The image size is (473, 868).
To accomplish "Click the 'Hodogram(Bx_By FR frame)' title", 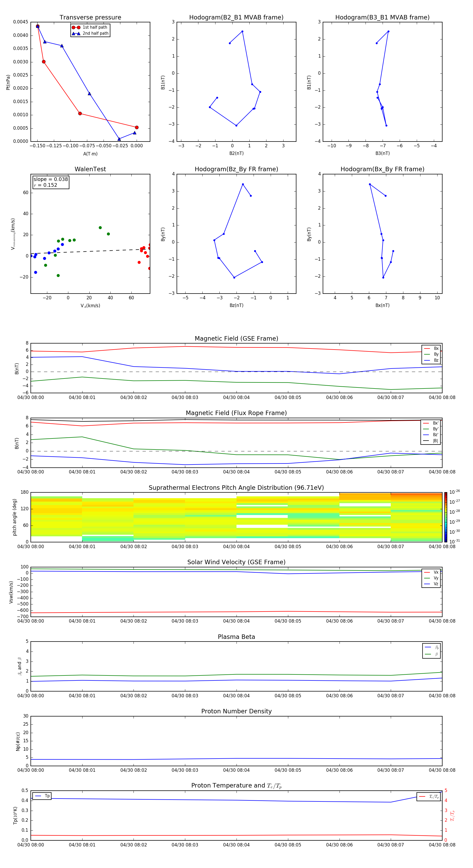I will coord(382,169).
